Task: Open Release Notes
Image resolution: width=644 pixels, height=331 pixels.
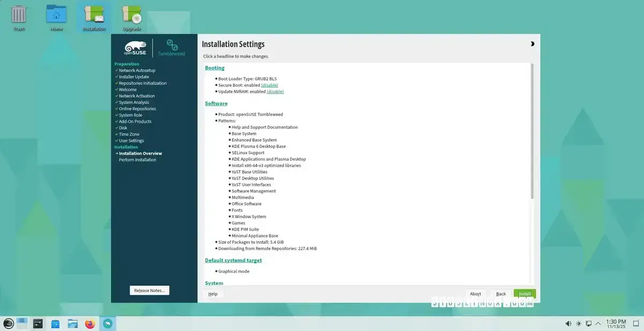Action: pos(150,290)
